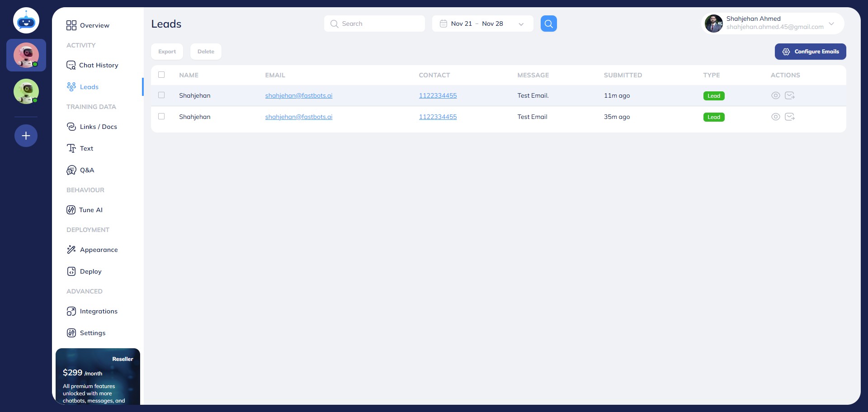Image resolution: width=868 pixels, height=412 pixels.
Task: View the lead submitted 11m ago
Action: 776,95
